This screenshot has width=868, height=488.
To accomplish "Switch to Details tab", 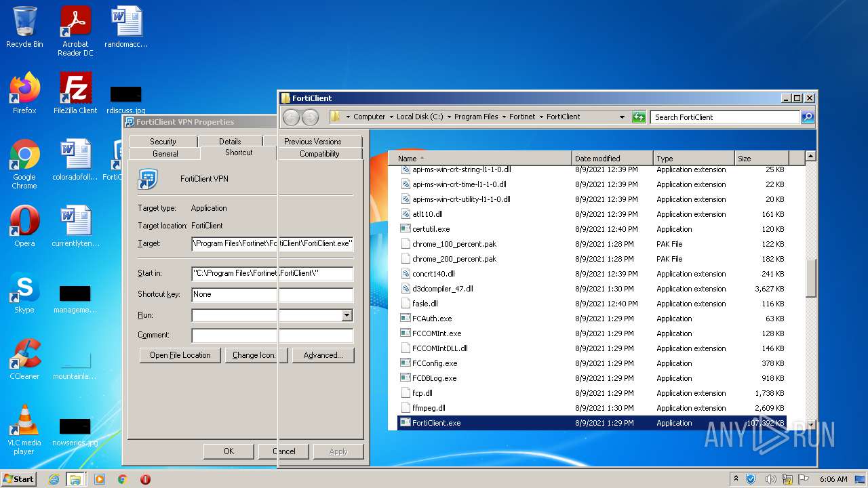I will 230,142.
